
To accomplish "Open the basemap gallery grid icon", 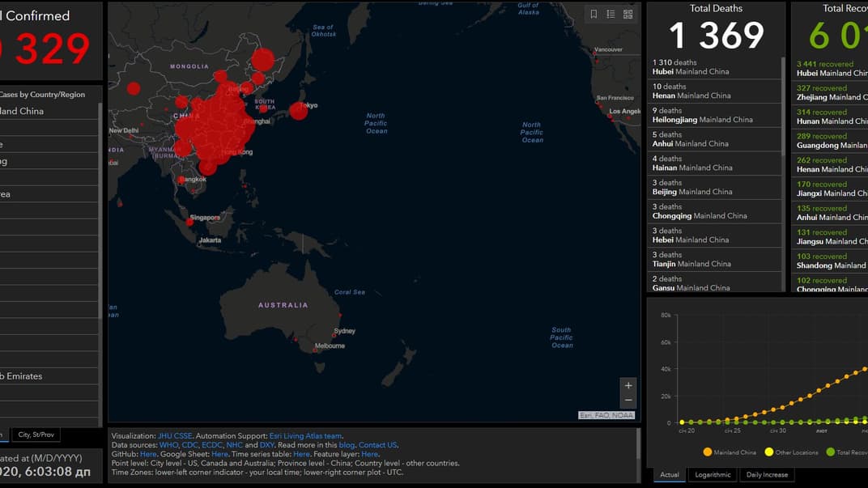I will point(628,14).
